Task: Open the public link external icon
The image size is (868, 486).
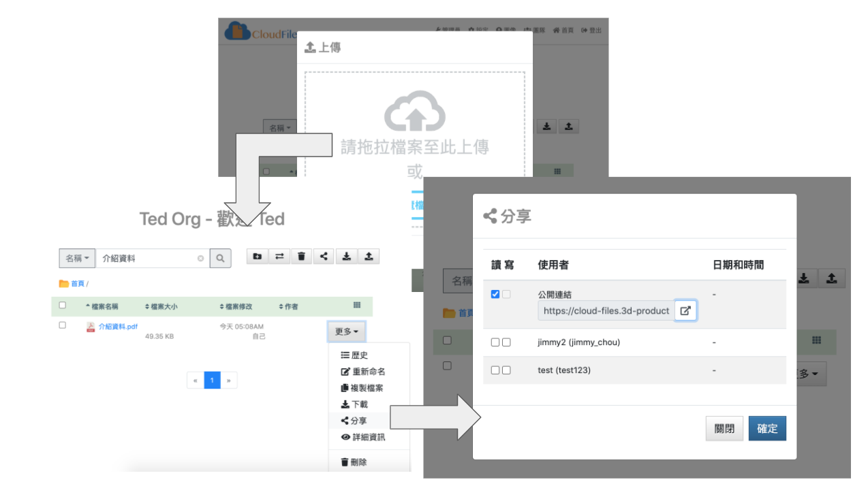Action: coord(685,310)
